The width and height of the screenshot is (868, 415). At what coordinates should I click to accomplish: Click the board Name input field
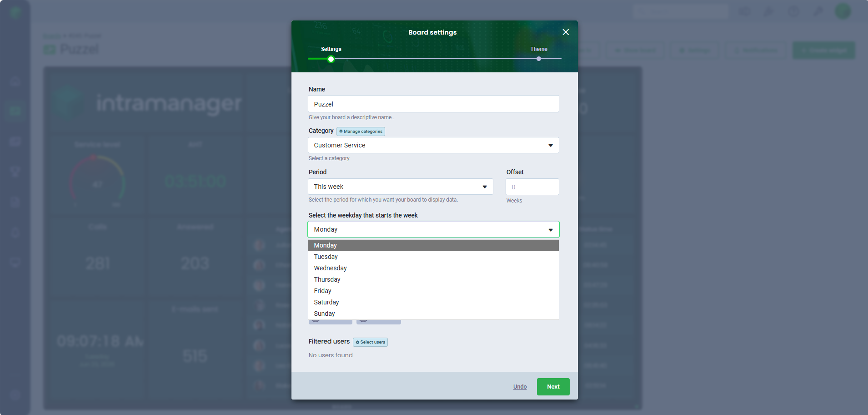pos(433,104)
